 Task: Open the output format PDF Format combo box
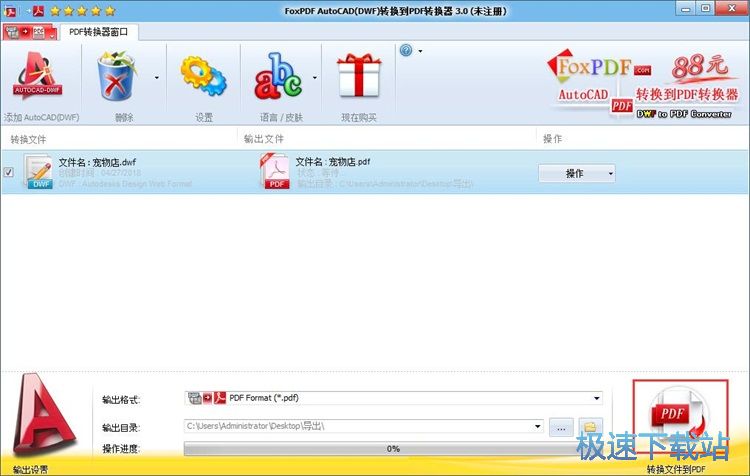point(393,398)
